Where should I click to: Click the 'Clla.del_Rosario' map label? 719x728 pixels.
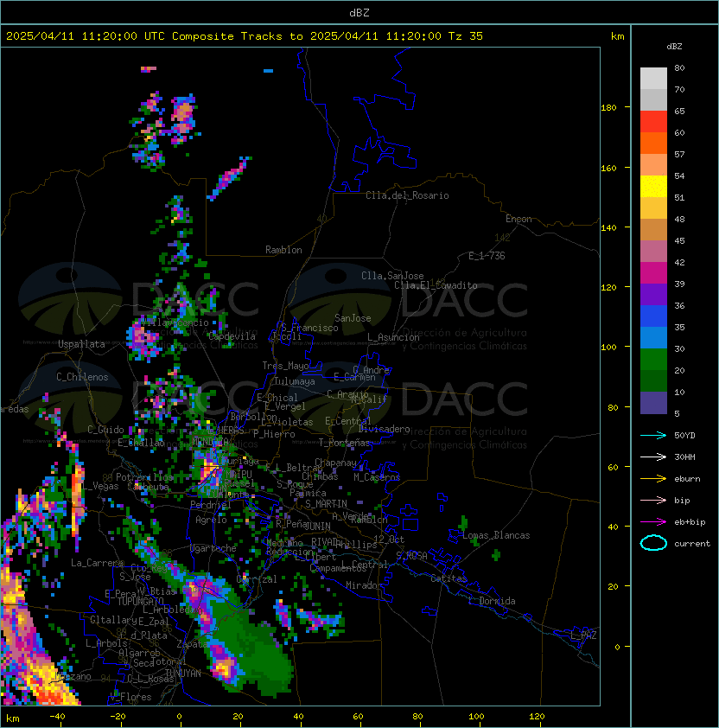tap(407, 195)
